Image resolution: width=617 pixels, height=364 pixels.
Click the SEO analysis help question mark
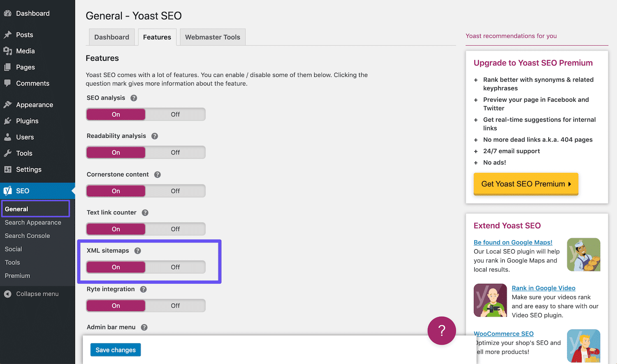pyautogui.click(x=134, y=98)
